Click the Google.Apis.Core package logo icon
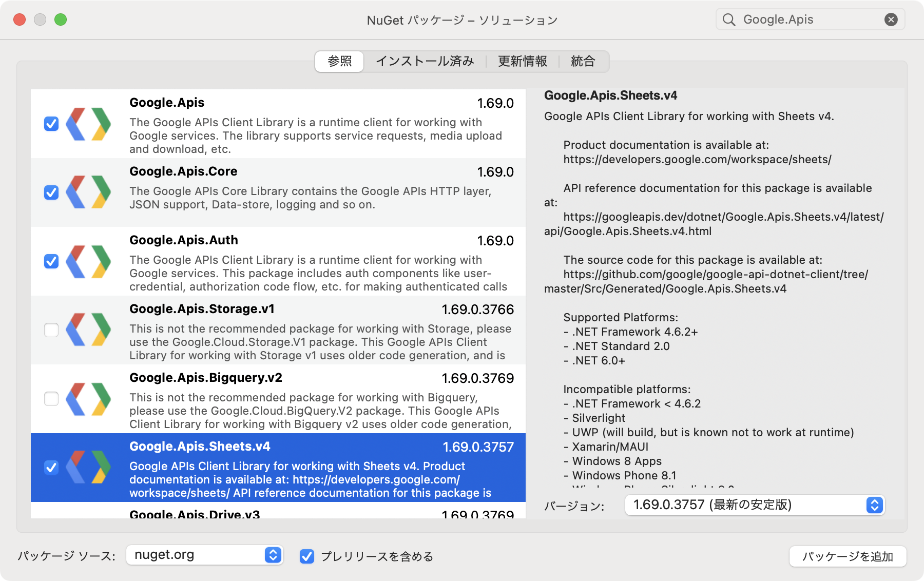 (88, 192)
